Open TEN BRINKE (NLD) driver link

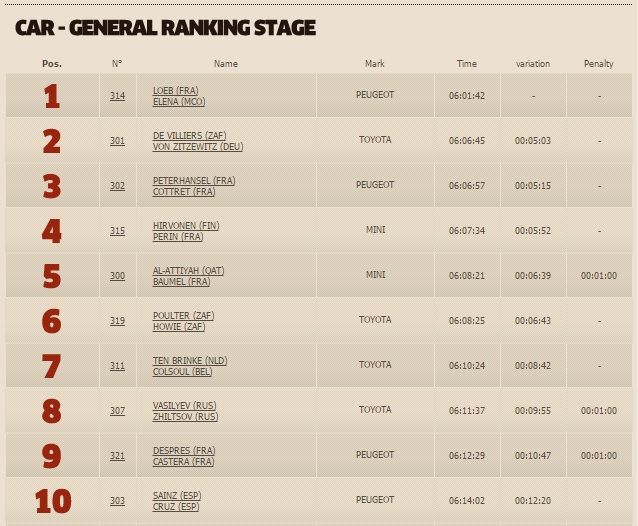tap(188, 361)
